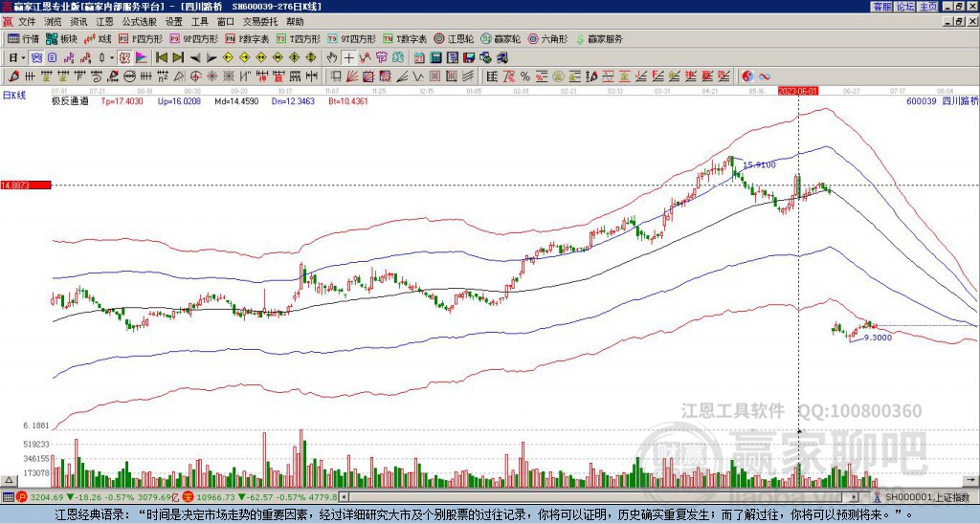Image resolution: width=980 pixels, height=524 pixels.
Task: Click the 3204.69 index value in status bar
Action: (x=46, y=497)
